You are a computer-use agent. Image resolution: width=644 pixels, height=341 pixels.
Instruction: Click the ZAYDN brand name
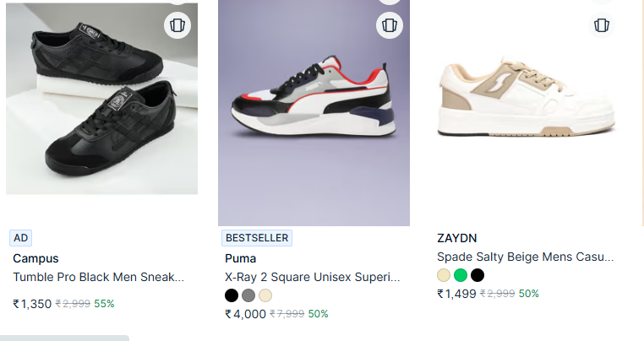[x=456, y=238]
